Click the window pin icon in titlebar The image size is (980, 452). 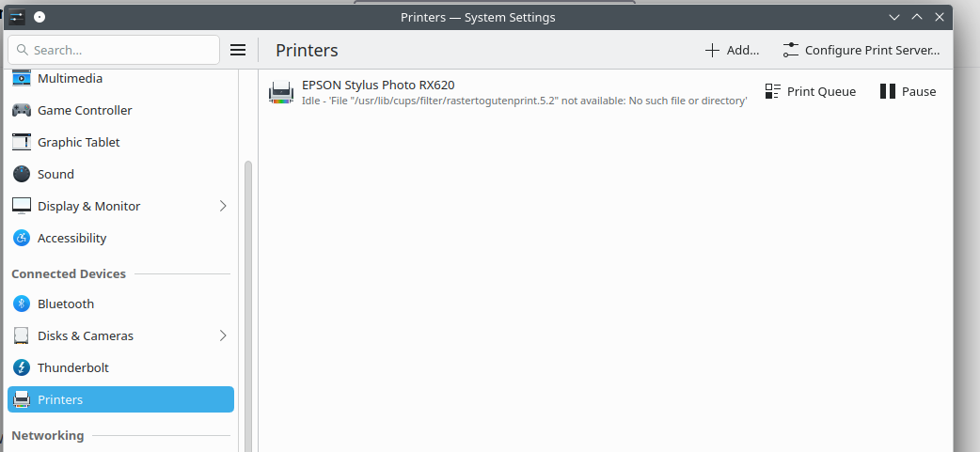pyautogui.click(x=40, y=17)
